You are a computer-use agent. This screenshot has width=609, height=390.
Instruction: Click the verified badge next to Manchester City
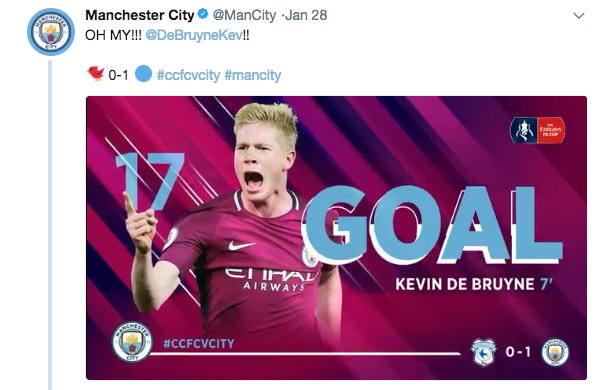pyautogui.click(x=203, y=14)
